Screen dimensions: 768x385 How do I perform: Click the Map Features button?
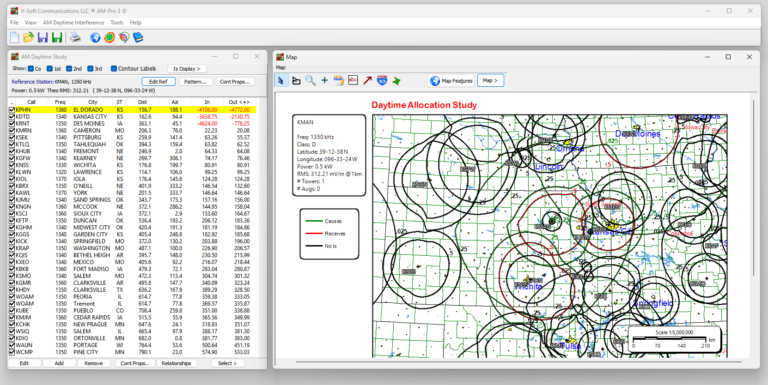pos(452,81)
